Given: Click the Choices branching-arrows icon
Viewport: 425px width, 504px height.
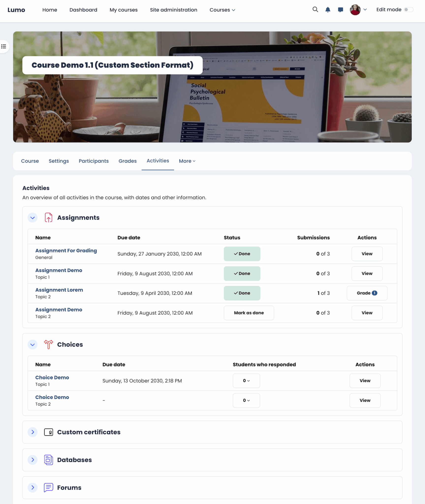Looking at the screenshot, I should click(x=48, y=345).
